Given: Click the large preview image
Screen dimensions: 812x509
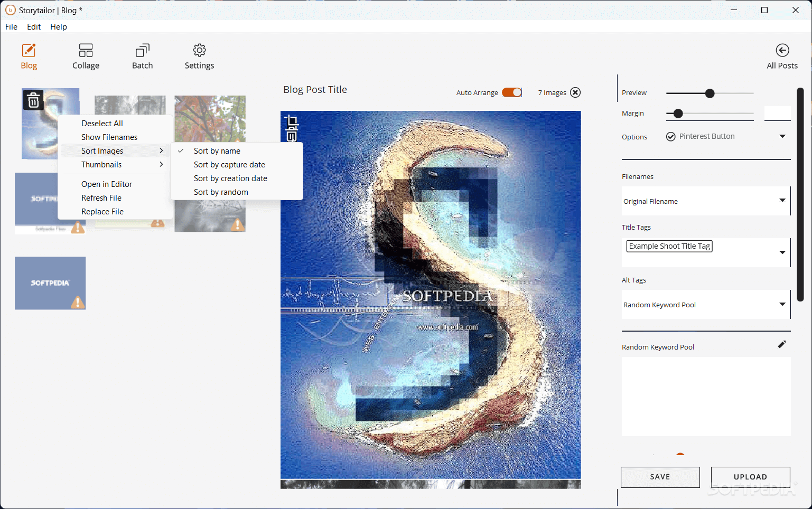Looking at the screenshot, I should [431, 295].
